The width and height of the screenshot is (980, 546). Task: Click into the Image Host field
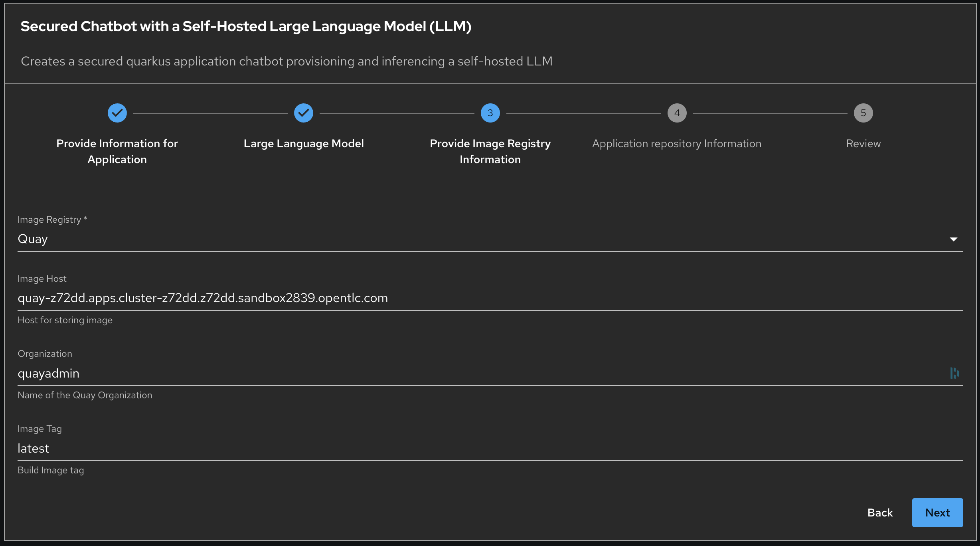tap(479, 298)
